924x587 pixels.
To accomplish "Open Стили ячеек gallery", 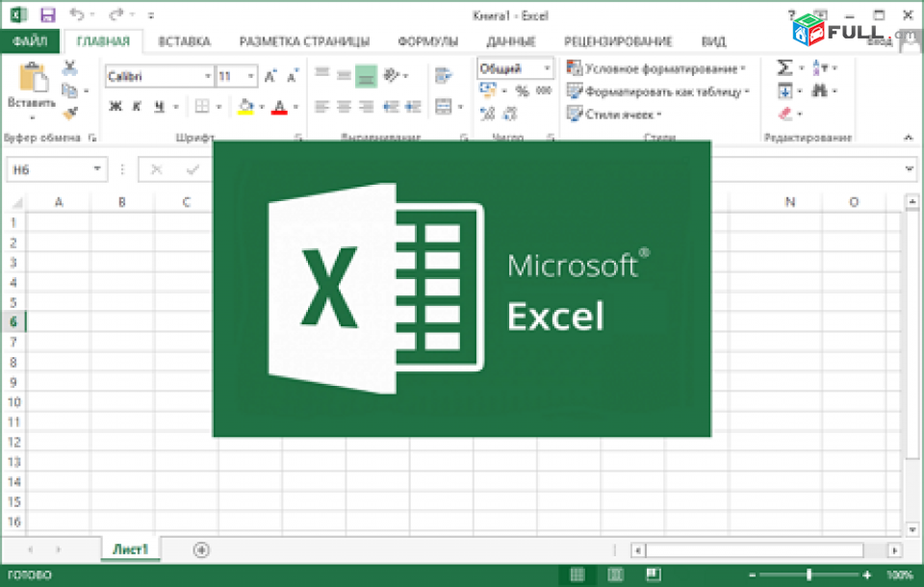I will pyautogui.click(x=614, y=114).
